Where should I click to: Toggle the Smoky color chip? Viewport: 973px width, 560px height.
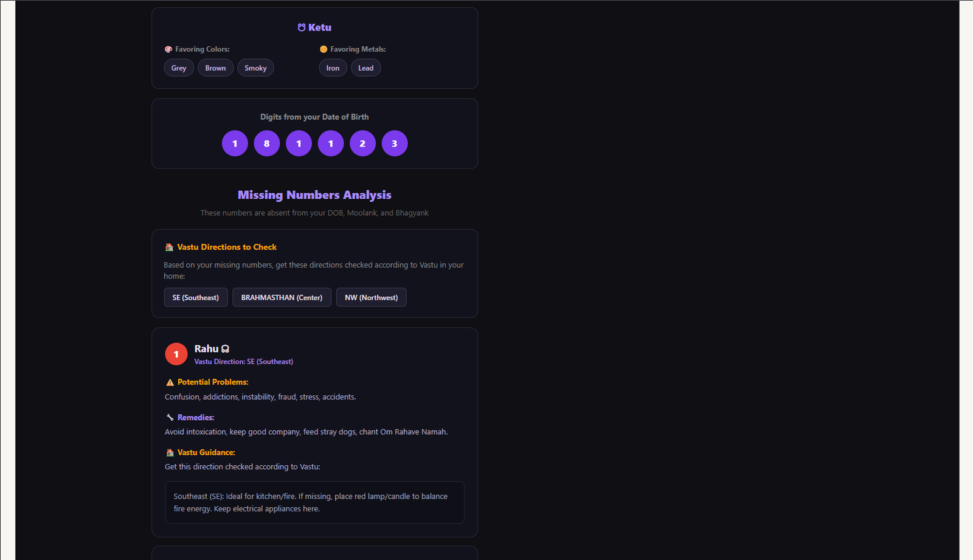click(x=255, y=67)
